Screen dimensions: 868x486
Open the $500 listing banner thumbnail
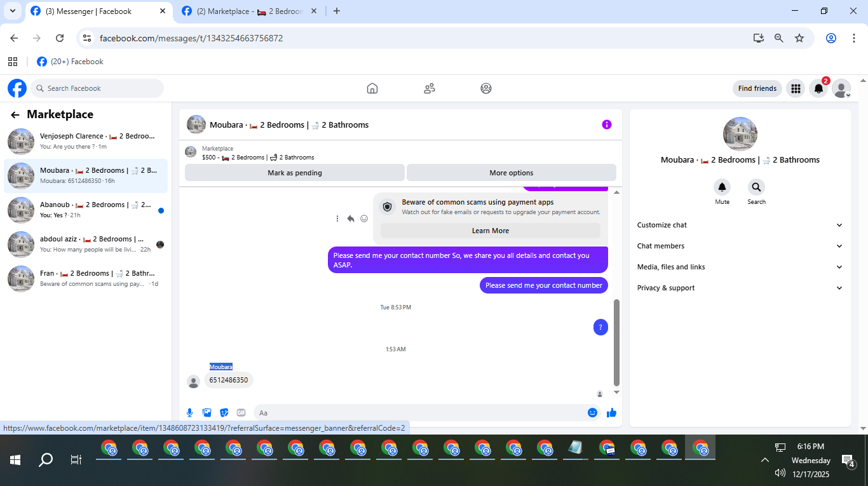coord(191,152)
